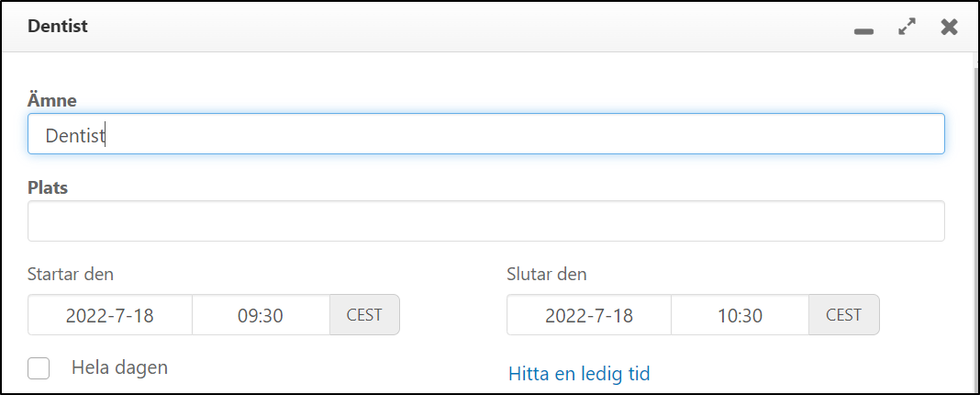The width and height of the screenshot is (980, 395).
Task: Expand the dialog to full screen
Action: tap(907, 28)
